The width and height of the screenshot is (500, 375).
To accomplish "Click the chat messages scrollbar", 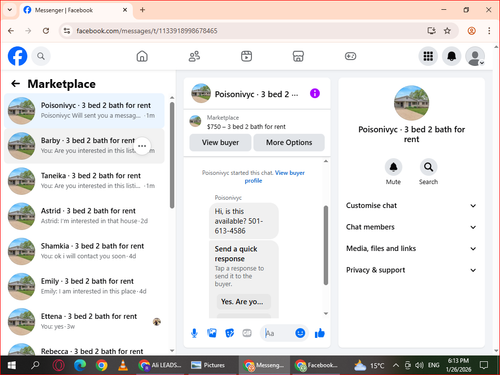I will pyautogui.click(x=326, y=245).
